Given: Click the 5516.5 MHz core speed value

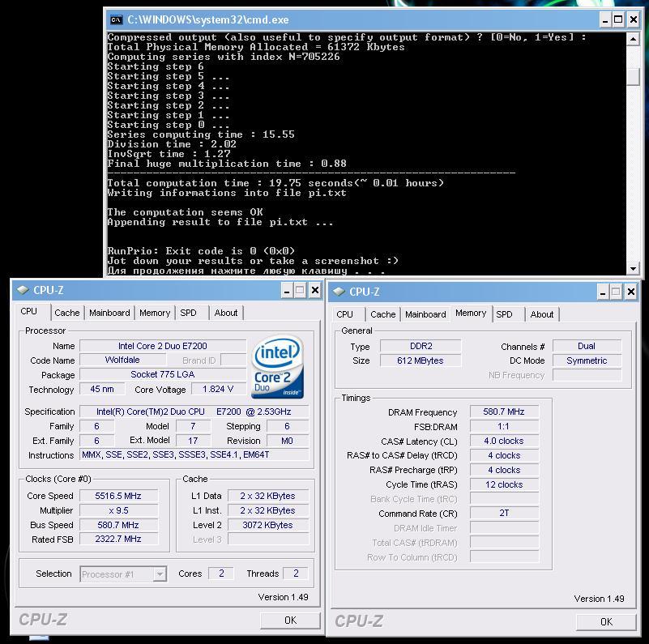Looking at the screenshot, I should (118, 496).
